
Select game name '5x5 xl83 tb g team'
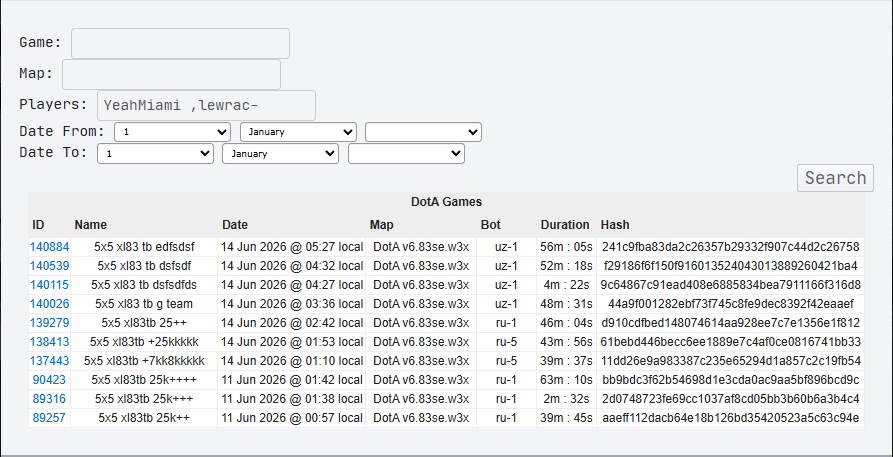(144, 304)
